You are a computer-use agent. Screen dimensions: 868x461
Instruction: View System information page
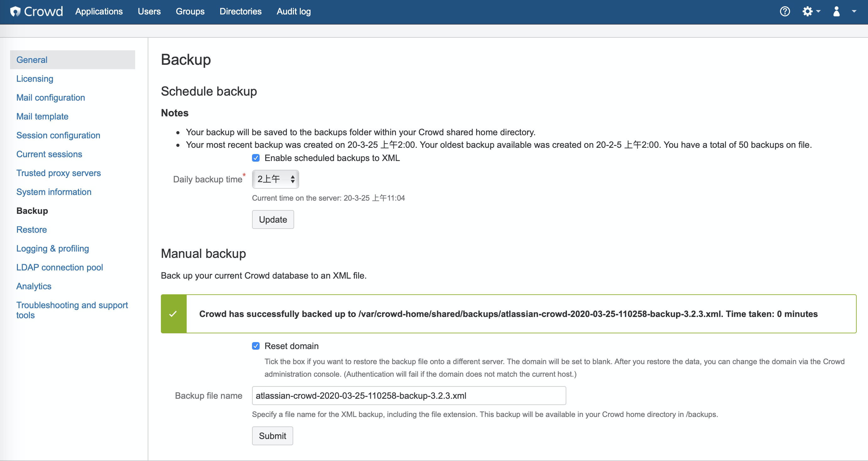pos(53,192)
